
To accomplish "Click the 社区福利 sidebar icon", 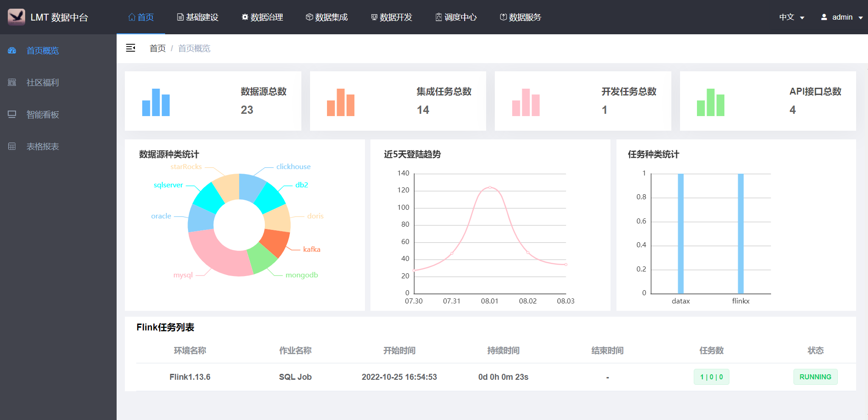I will pyautogui.click(x=12, y=82).
